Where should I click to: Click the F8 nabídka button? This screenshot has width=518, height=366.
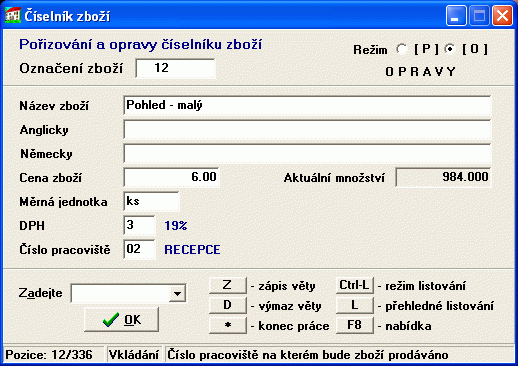coord(355,325)
